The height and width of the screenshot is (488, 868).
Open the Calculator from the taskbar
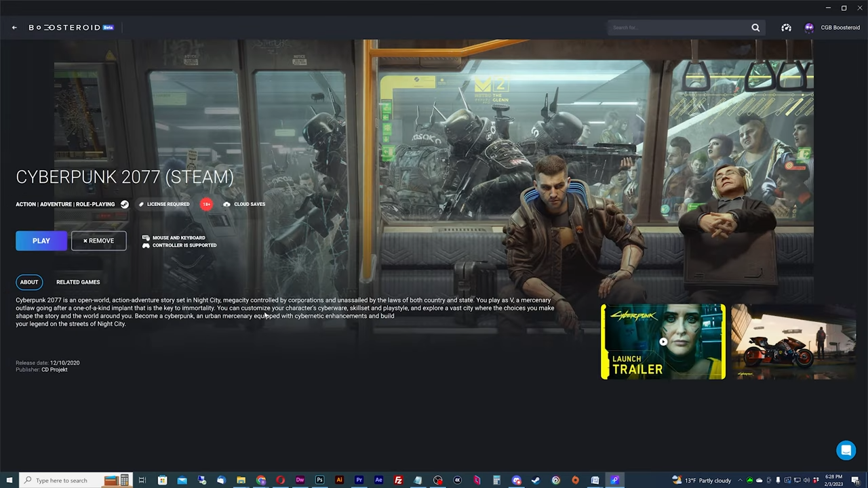click(x=496, y=481)
